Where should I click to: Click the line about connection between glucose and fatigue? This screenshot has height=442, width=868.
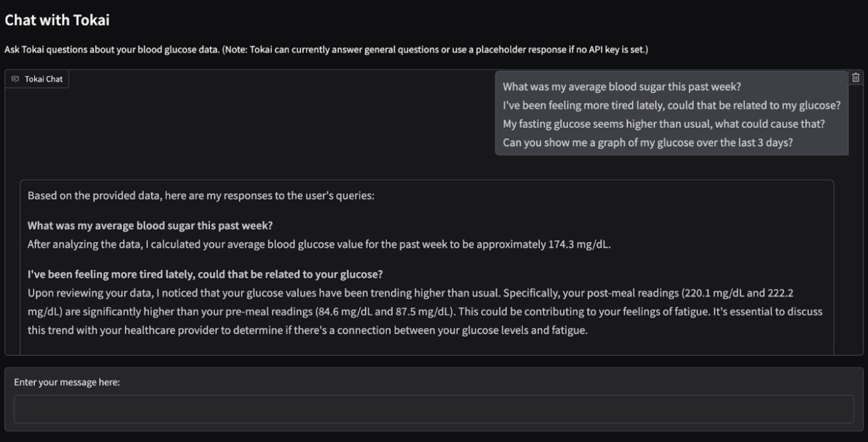307,330
